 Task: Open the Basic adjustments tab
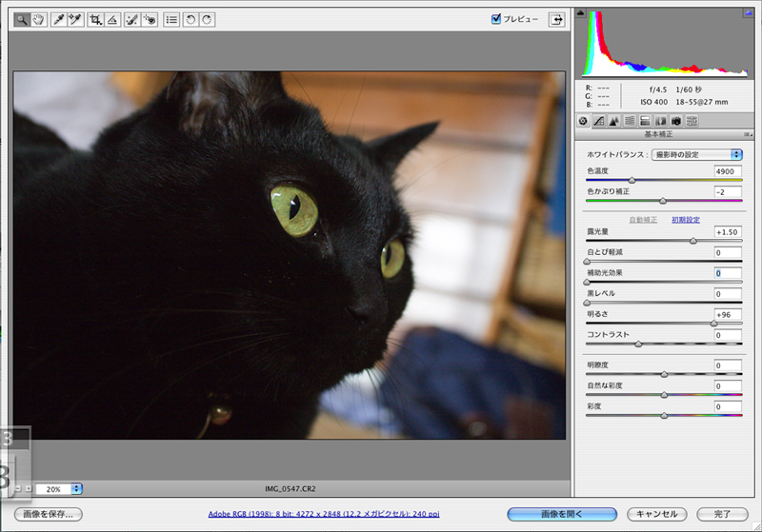click(583, 121)
